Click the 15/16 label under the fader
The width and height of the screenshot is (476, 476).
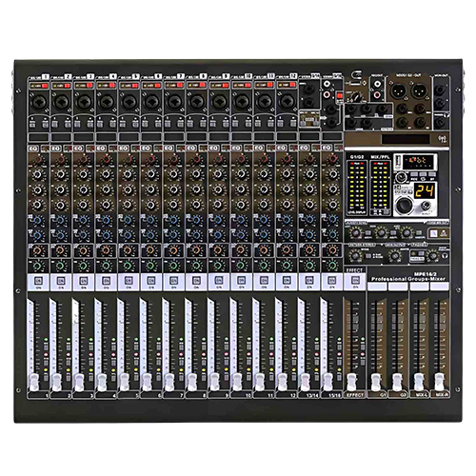(x=335, y=395)
